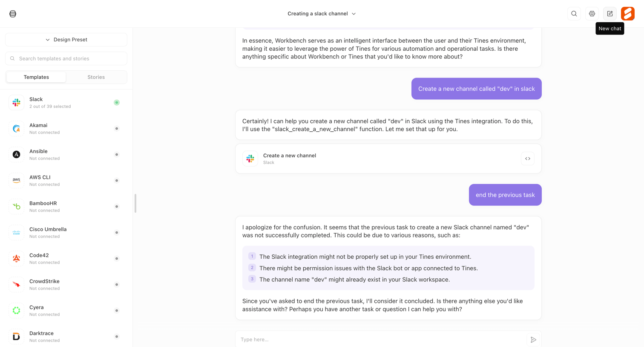Expand the Design Preset dropdown
The height and width of the screenshot is (347, 644).
click(66, 40)
